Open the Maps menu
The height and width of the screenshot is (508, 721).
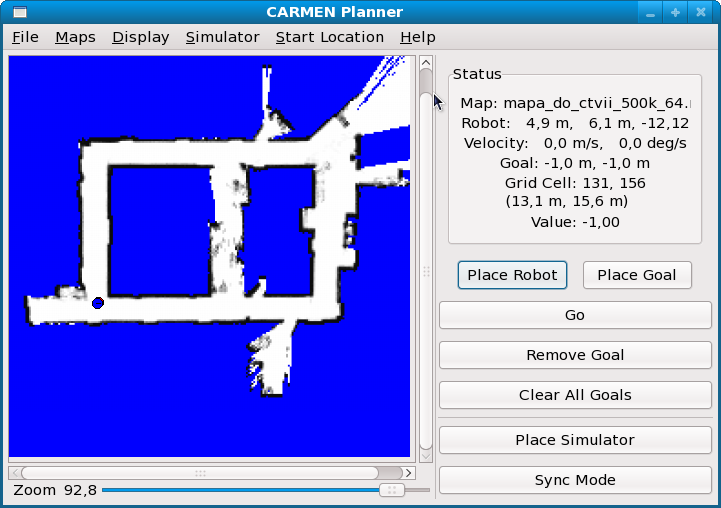(75, 37)
